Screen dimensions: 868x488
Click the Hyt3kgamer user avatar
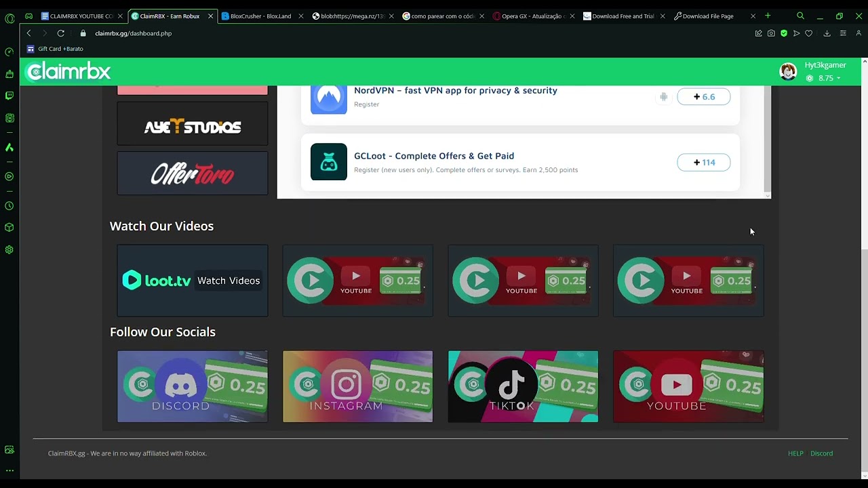click(x=788, y=71)
